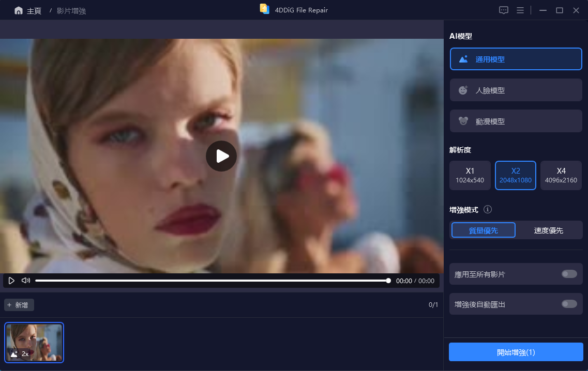Open the 增強模式 info tooltip icon
The width and height of the screenshot is (588, 371).
(487, 209)
